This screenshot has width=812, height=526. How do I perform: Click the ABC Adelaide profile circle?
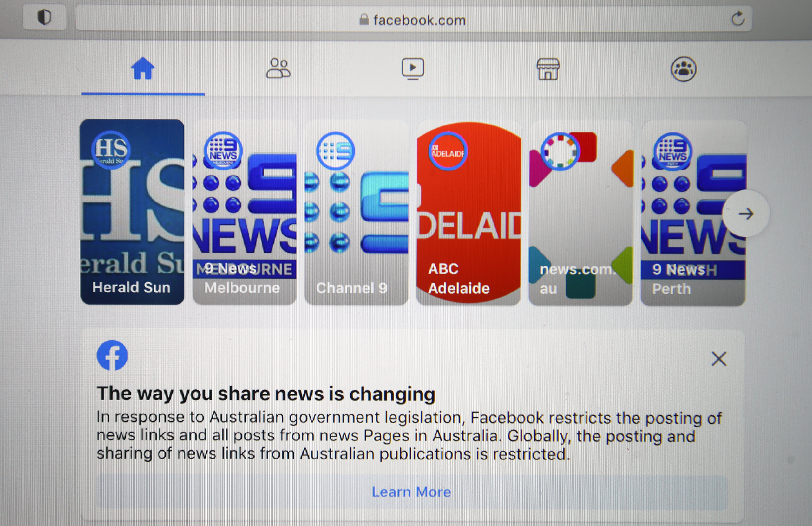click(448, 151)
